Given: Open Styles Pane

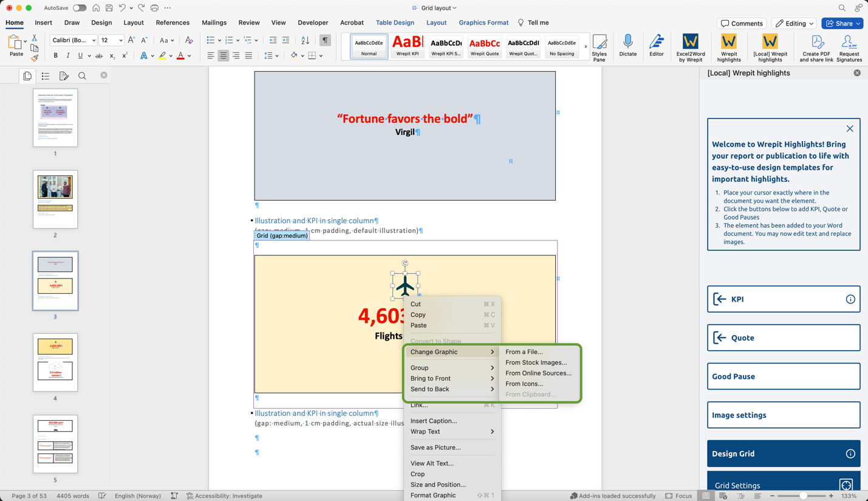Looking at the screenshot, I should pyautogui.click(x=599, y=47).
